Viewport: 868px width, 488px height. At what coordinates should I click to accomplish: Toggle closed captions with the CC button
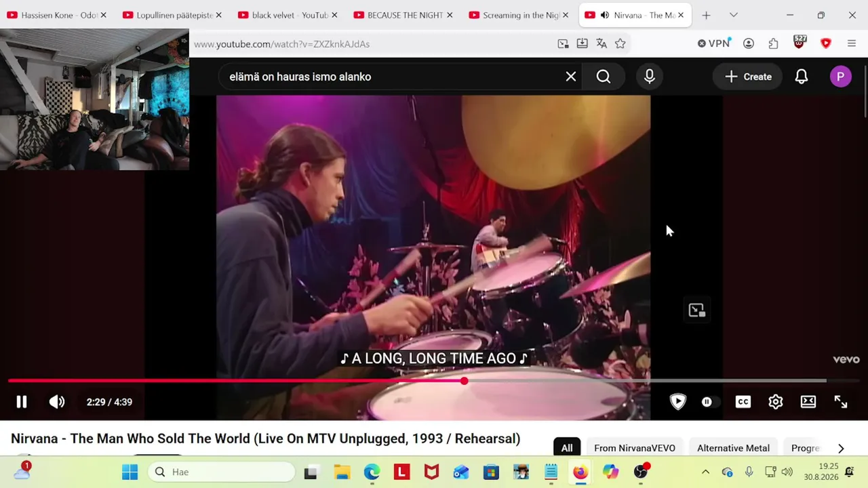pyautogui.click(x=743, y=402)
